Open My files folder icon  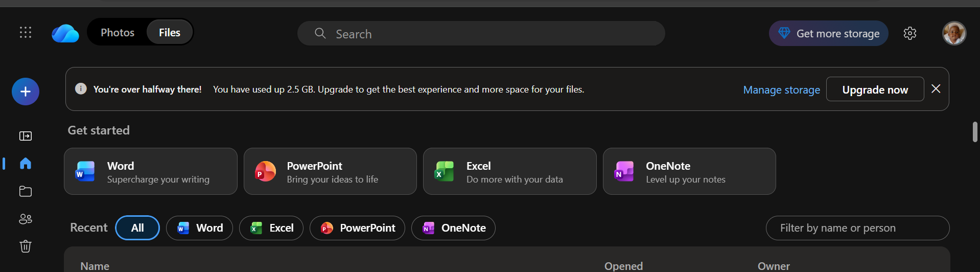26,191
